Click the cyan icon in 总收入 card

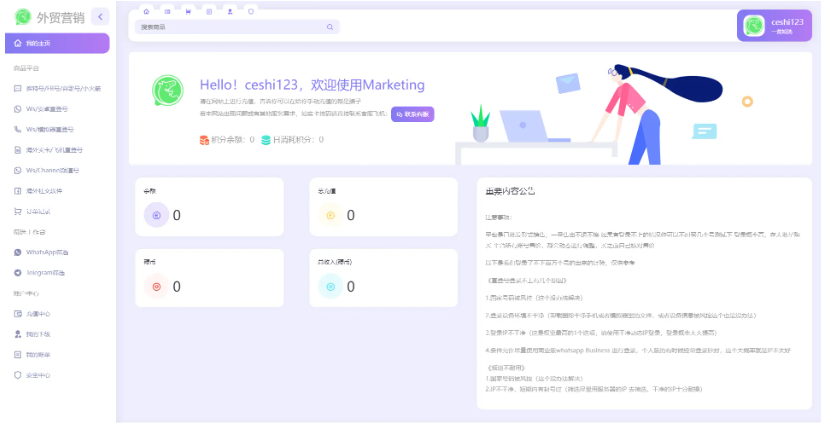pos(330,286)
